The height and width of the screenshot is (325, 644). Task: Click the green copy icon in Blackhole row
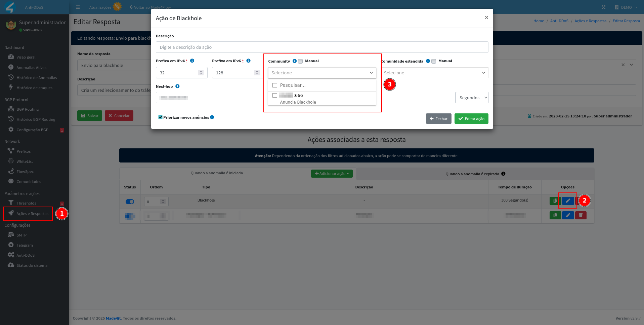pos(555,201)
